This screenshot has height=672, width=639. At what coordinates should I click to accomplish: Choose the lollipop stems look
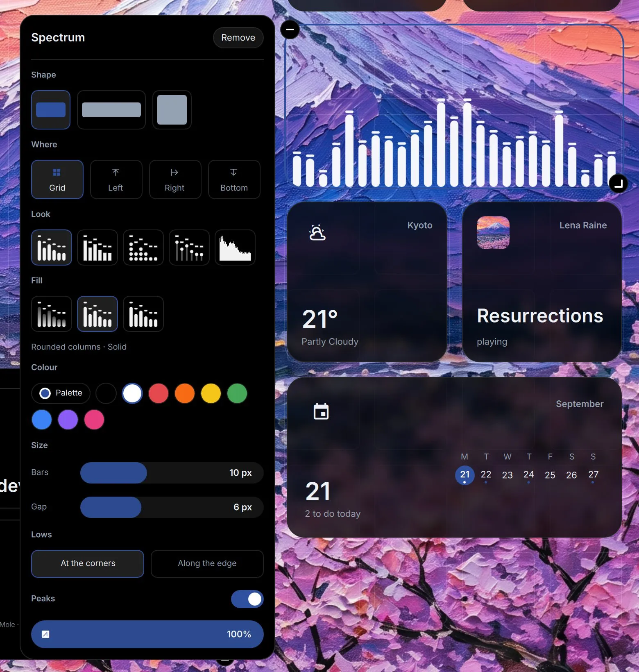(x=189, y=247)
